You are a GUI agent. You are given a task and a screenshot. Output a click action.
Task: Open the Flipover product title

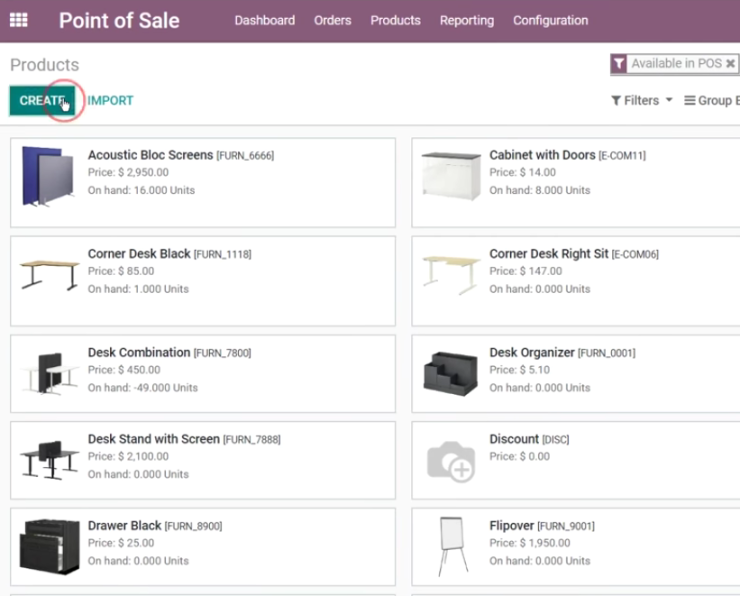click(x=512, y=525)
